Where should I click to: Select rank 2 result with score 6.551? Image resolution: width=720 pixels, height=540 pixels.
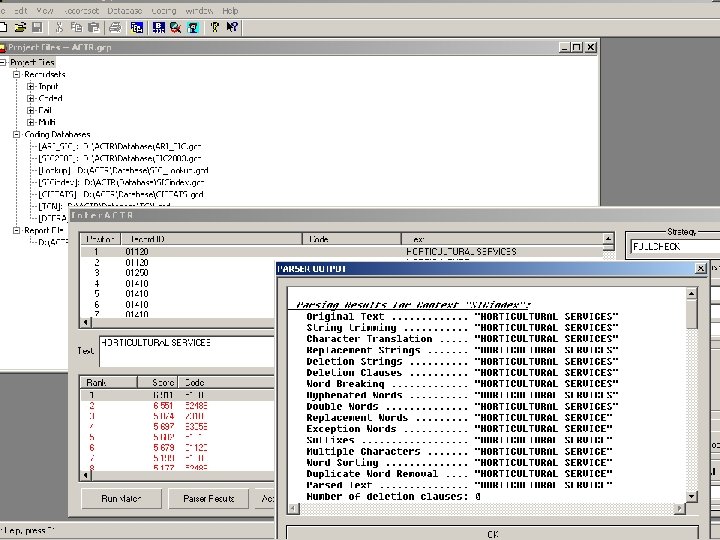click(x=178, y=406)
